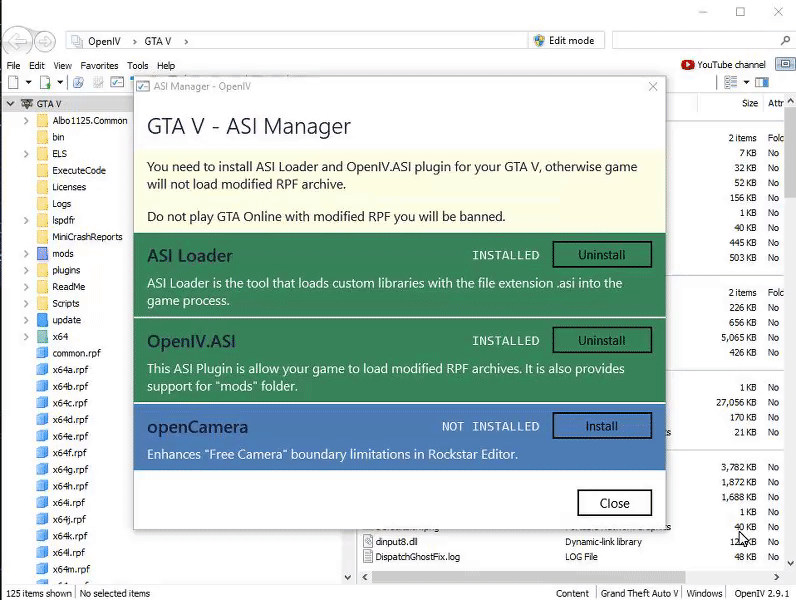
Task: Close the ASI Manager dialog with Close button
Action: pos(614,503)
